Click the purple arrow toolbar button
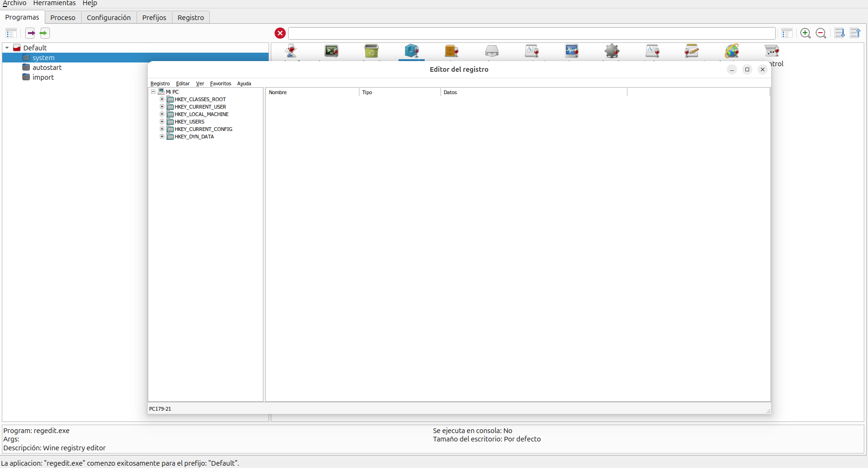The width and height of the screenshot is (868, 468). 30,33
